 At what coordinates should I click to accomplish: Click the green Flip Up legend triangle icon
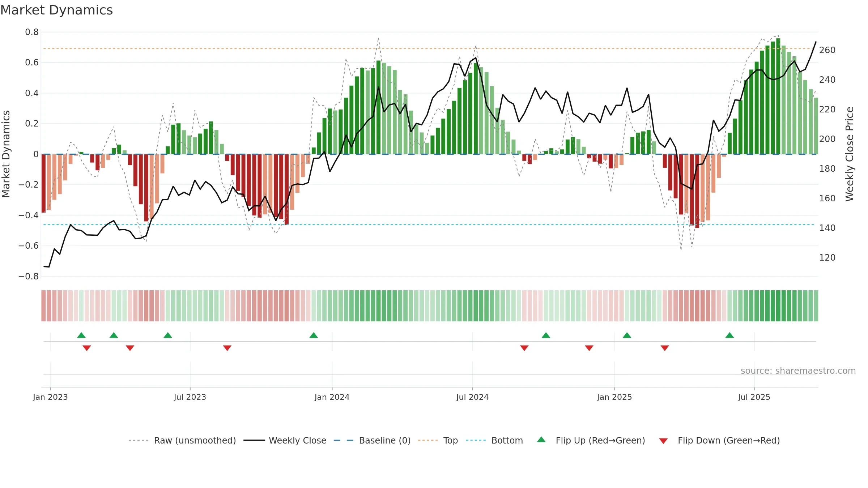tap(541, 440)
